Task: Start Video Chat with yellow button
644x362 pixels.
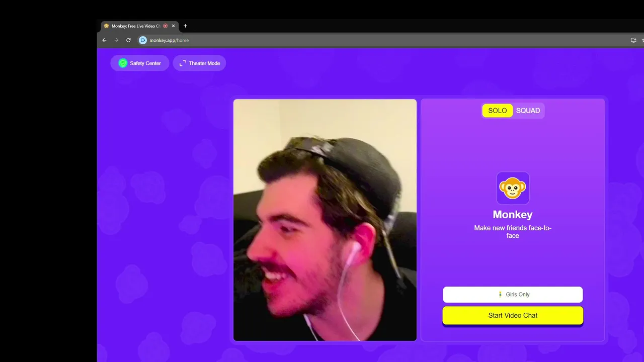Action: (513, 316)
